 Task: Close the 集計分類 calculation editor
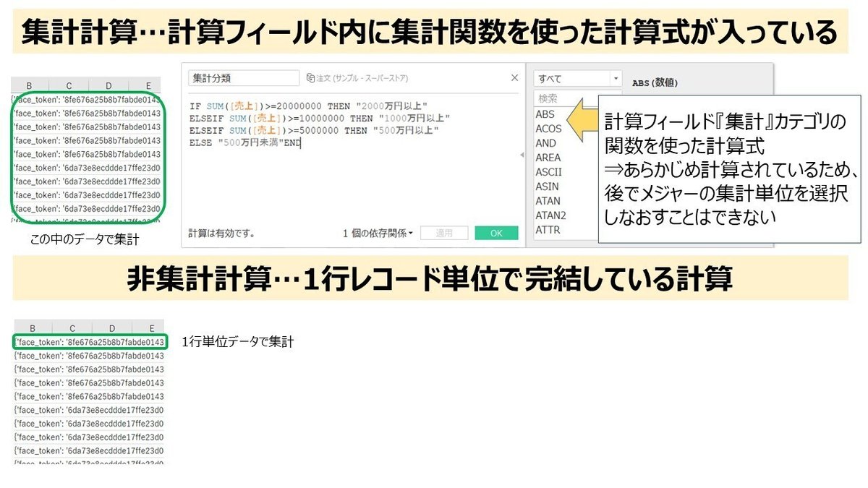coord(514,77)
